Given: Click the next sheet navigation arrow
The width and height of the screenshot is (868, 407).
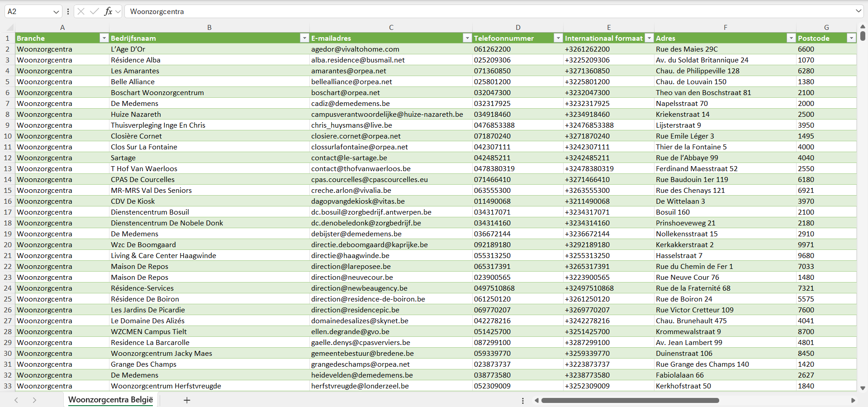Looking at the screenshot, I should (x=34, y=400).
